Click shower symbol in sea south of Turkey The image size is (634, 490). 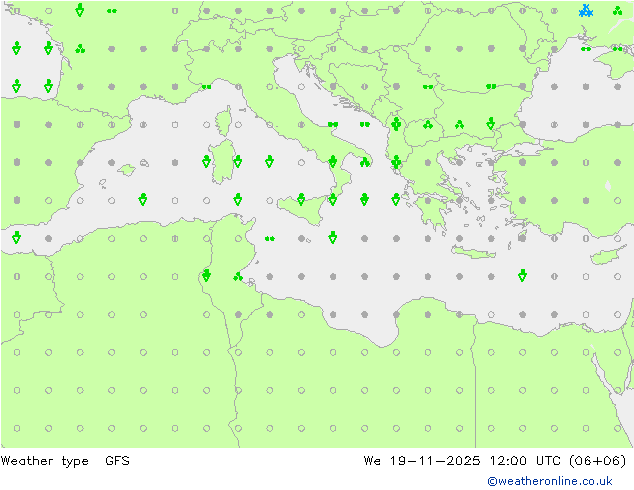[x=522, y=275]
